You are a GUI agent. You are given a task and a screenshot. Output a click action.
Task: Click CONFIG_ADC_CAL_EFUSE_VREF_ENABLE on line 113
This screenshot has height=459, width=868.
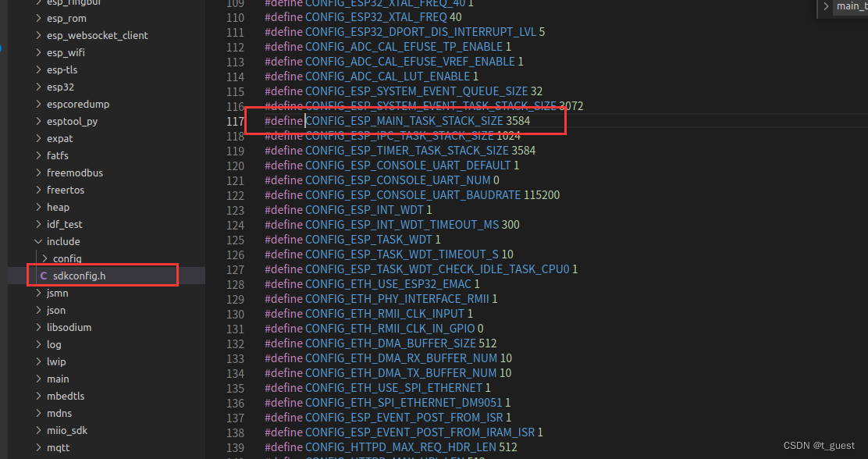pos(411,62)
